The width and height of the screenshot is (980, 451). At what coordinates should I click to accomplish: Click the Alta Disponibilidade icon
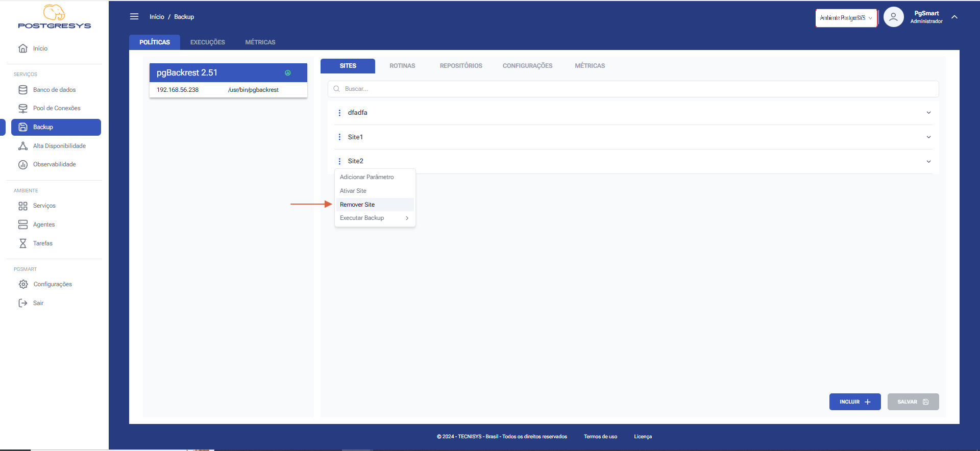point(23,146)
